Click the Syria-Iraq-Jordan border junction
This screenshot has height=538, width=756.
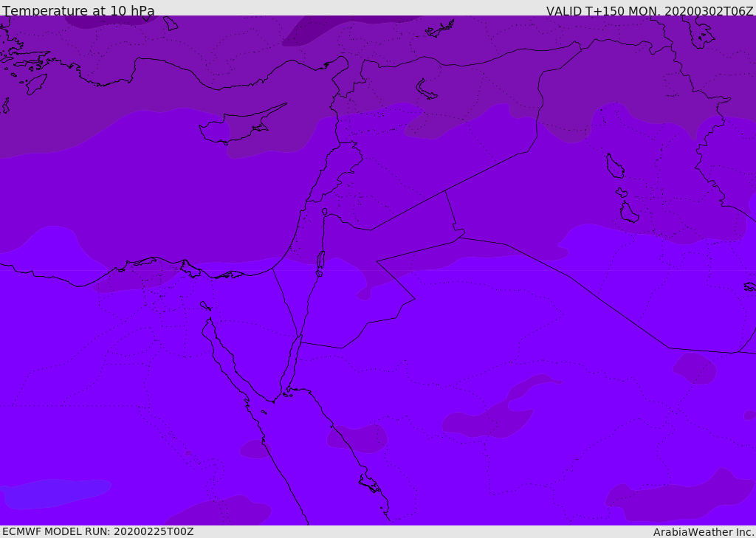(445, 190)
